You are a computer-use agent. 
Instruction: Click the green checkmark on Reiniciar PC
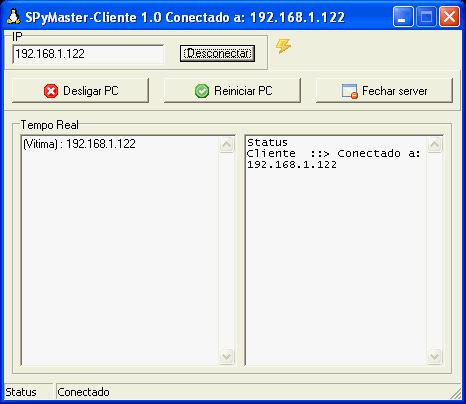point(202,91)
